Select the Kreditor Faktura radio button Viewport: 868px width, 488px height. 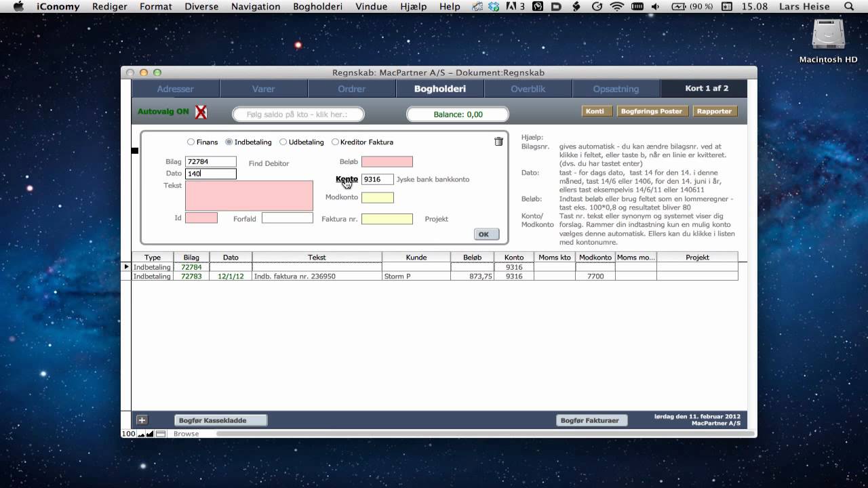point(335,142)
